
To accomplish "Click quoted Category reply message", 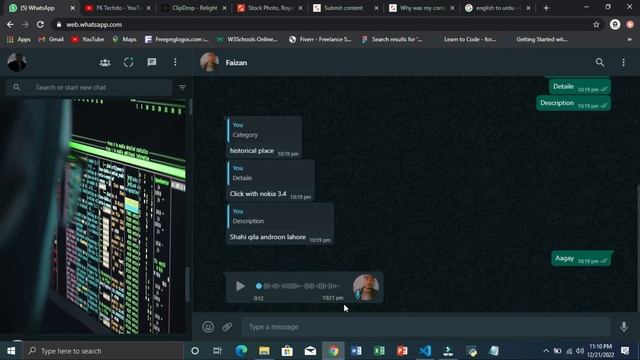I will coord(264,130).
